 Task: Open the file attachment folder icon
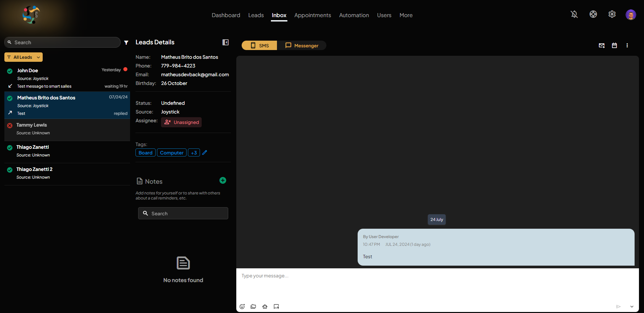tap(253, 307)
